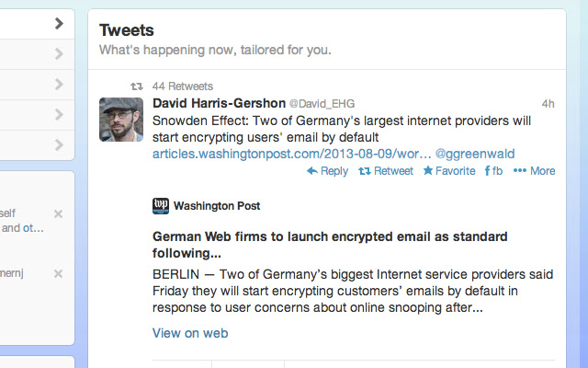Open the More options ellipsis
This screenshot has height=368, width=588.
tap(534, 171)
